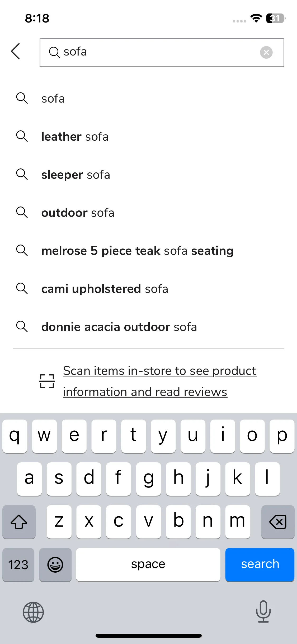Image resolution: width=297 pixels, height=644 pixels.
Task: Tap the emoji keyboard key
Action: click(55, 565)
